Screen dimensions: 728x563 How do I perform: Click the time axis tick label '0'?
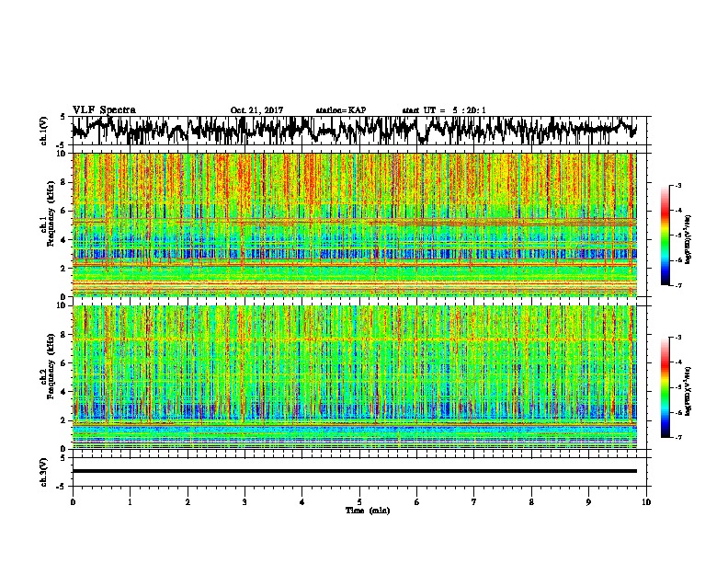pos(73,501)
